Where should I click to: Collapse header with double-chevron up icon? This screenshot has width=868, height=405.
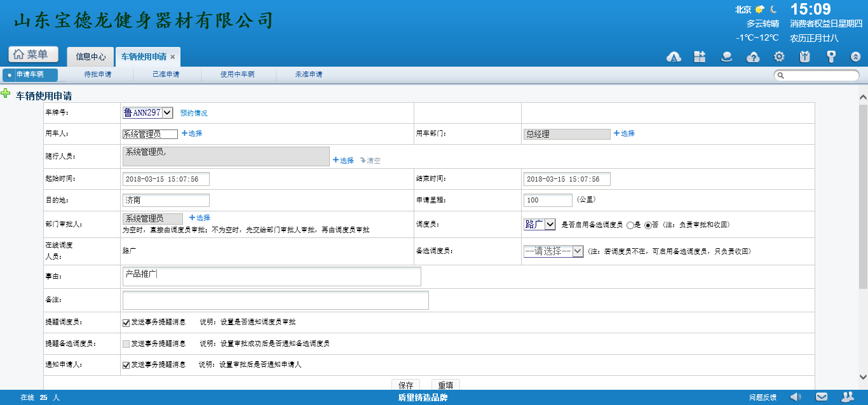855,56
